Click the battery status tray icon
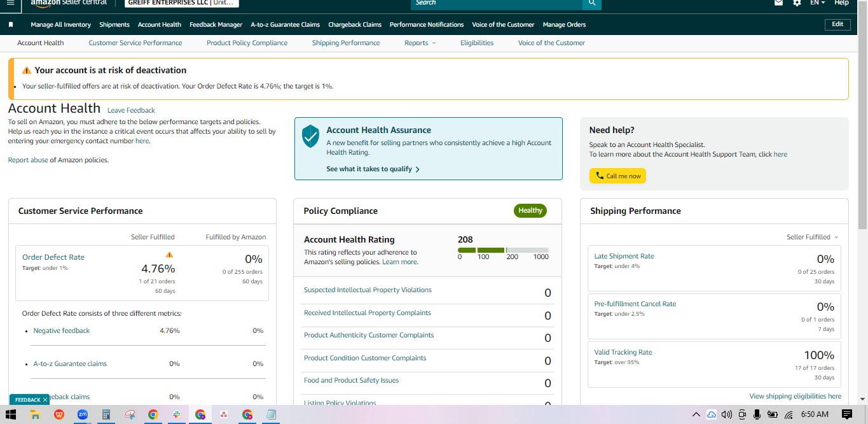 click(x=773, y=414)
